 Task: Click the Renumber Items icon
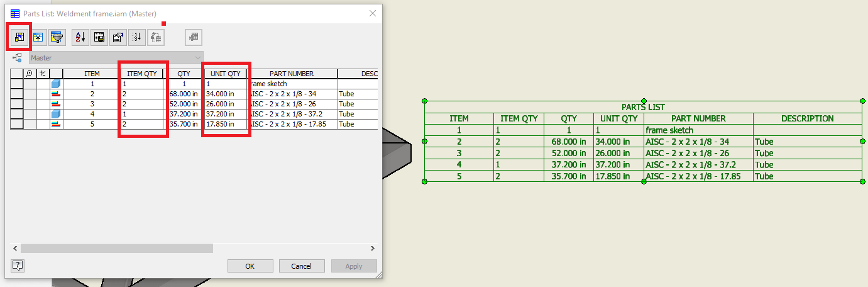136,37
